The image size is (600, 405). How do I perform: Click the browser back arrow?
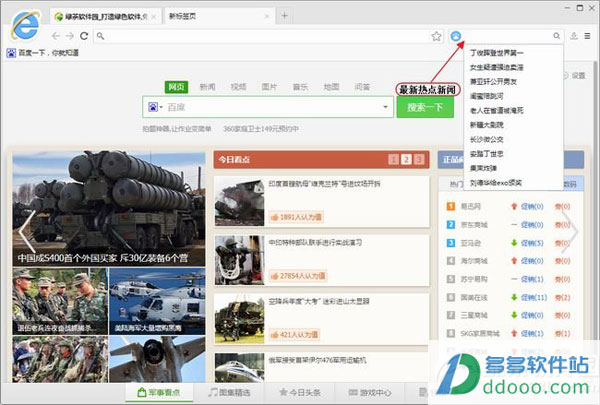[56, 36]
